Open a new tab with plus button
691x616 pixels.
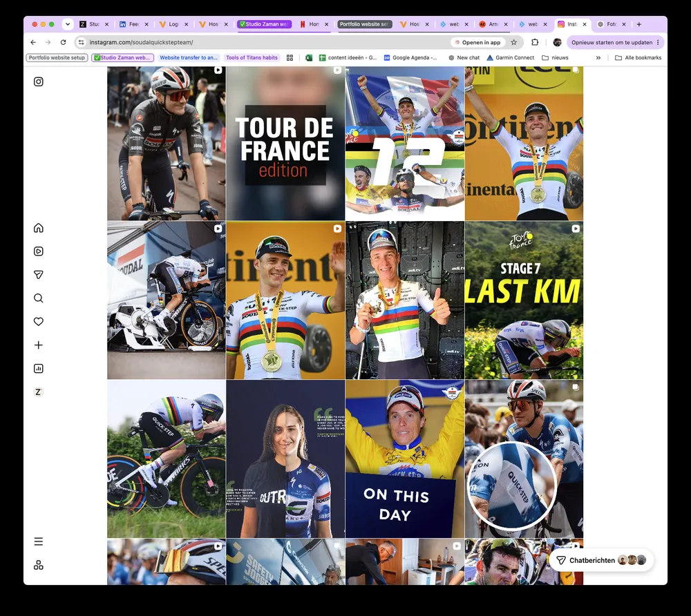pyautogui.click(x=639, y=24)
